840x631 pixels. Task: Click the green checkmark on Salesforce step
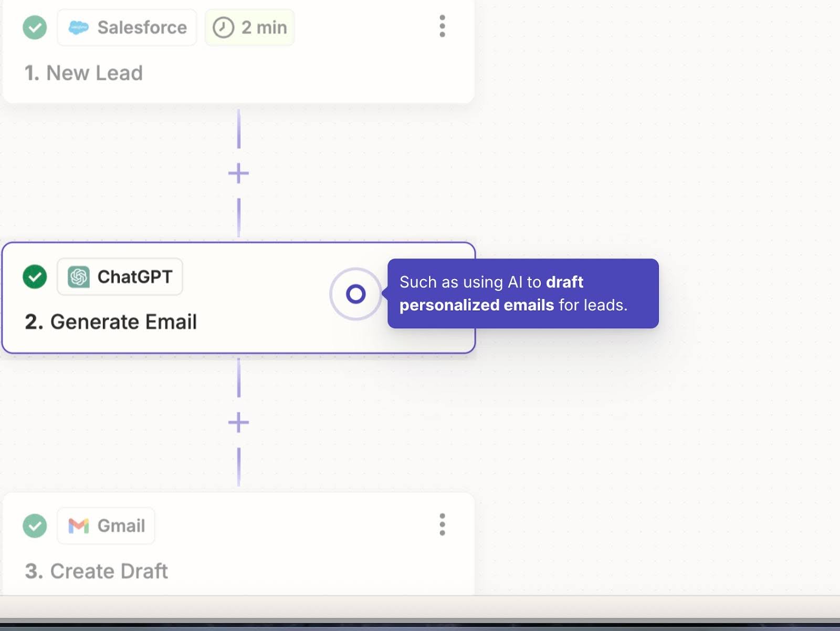pyautogui.click(x=35, y=27)
